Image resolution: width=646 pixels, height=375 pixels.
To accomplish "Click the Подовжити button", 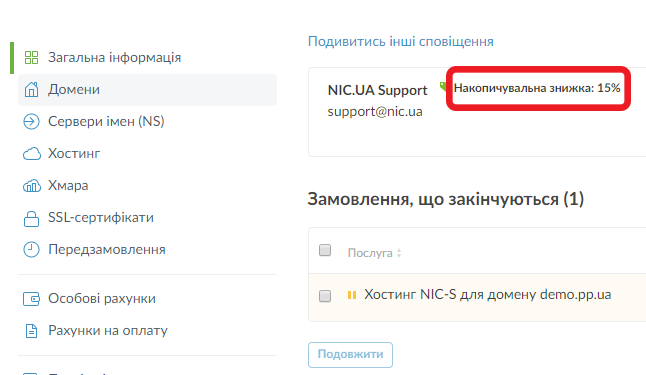I will (350, 354).
